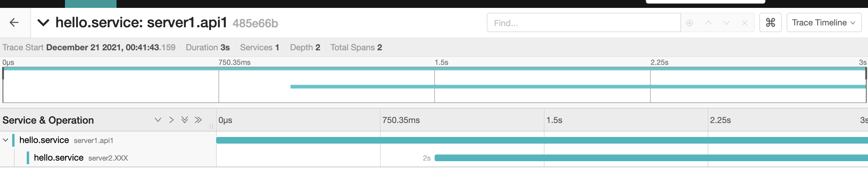Image resolution: width=868 pixels, height=183 pixels.
Task: Jump to previous search result arrow
Action: pos(708,23)
